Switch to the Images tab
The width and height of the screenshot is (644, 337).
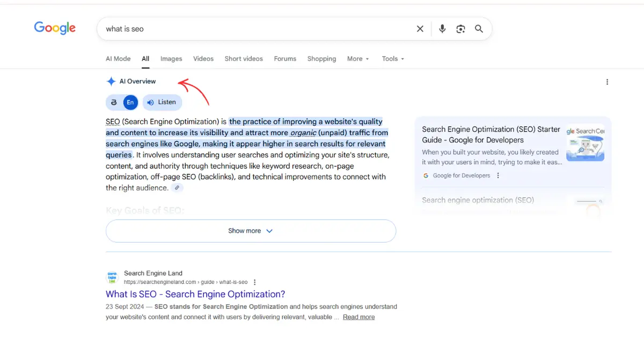click(x=171, y=58)
